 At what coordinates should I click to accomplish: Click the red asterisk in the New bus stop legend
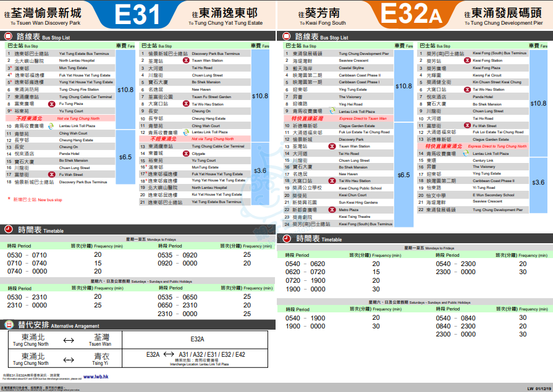coord(9,199)
